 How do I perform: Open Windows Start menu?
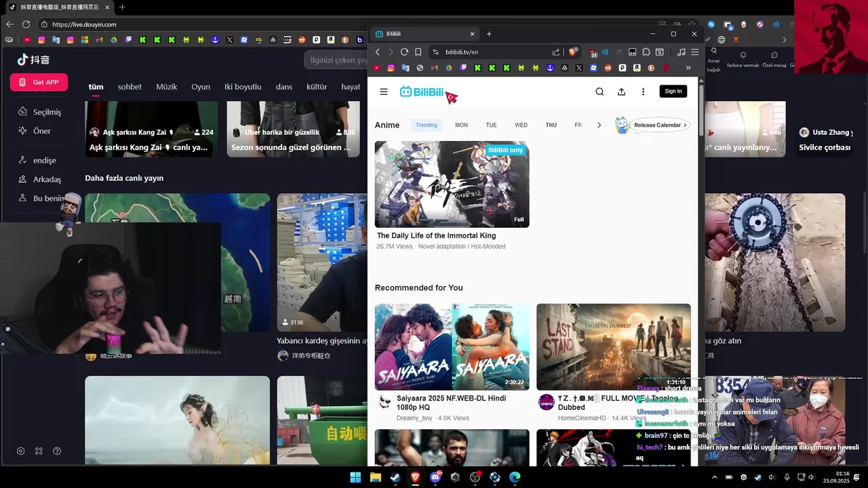coord(355,477)
